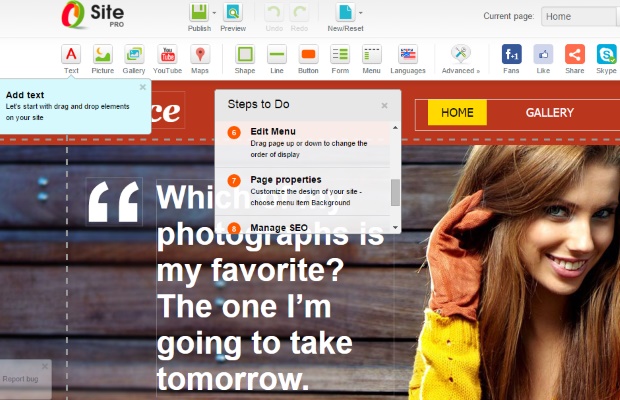
Task: Open the Advanced tools menu
Action: pyautogui.click(x=461, y=59)
